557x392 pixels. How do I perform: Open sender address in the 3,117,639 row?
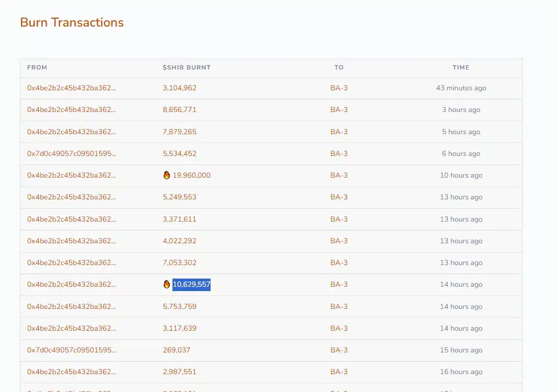[x=71, y=328]
